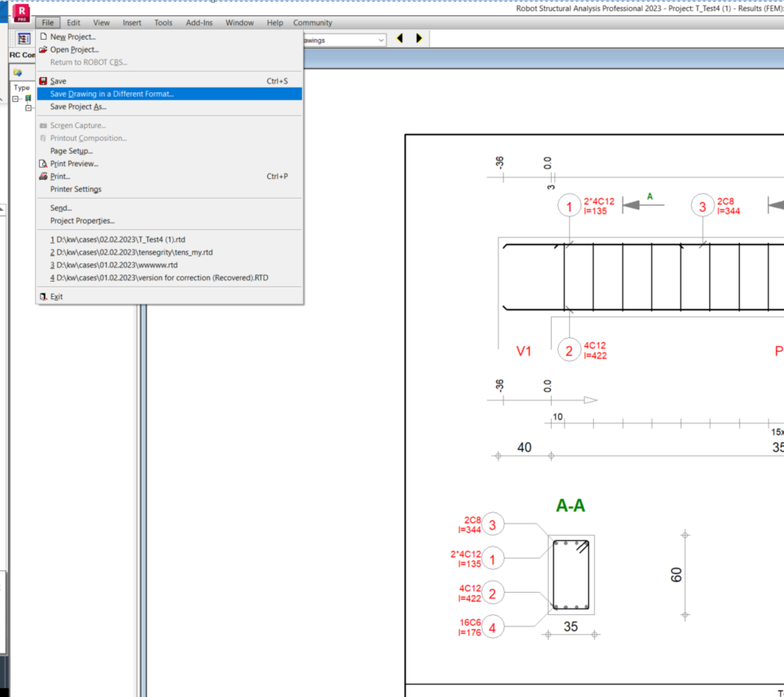The width and height of the screenshot is (784, 697).
Task: Click the Open Project folder icon
Action: click(x=43, y=49)
